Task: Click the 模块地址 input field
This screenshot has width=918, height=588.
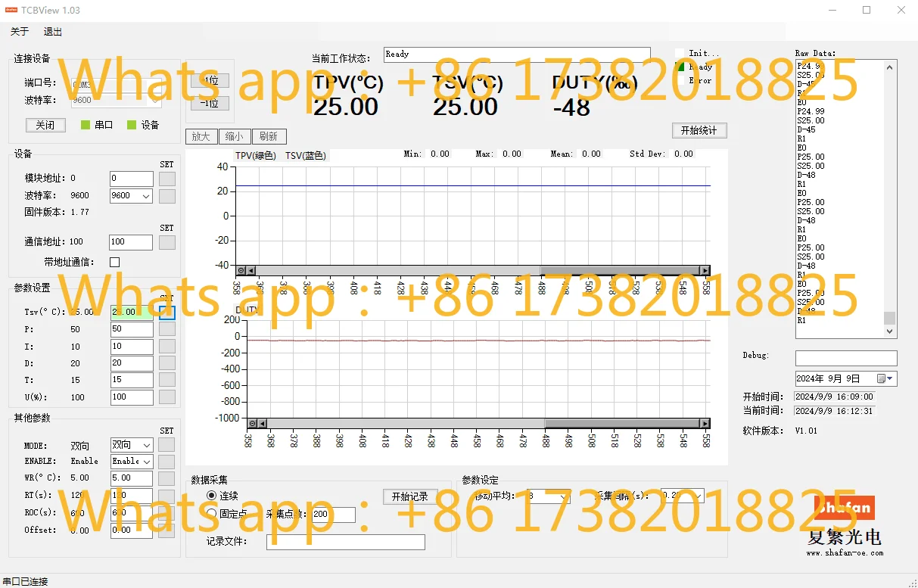Action: pyautogui.click(x=131, y=179)
